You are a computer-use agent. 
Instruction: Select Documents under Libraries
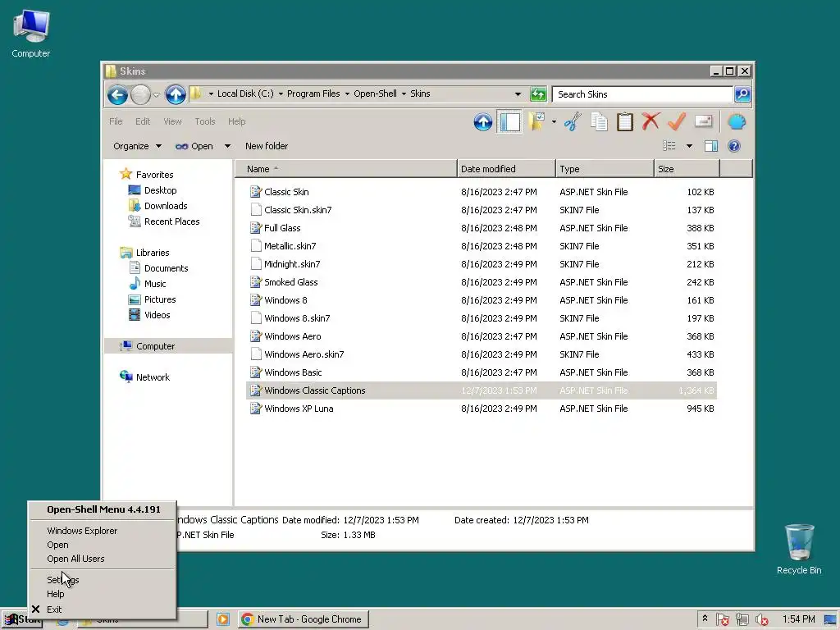pos(158,268)
